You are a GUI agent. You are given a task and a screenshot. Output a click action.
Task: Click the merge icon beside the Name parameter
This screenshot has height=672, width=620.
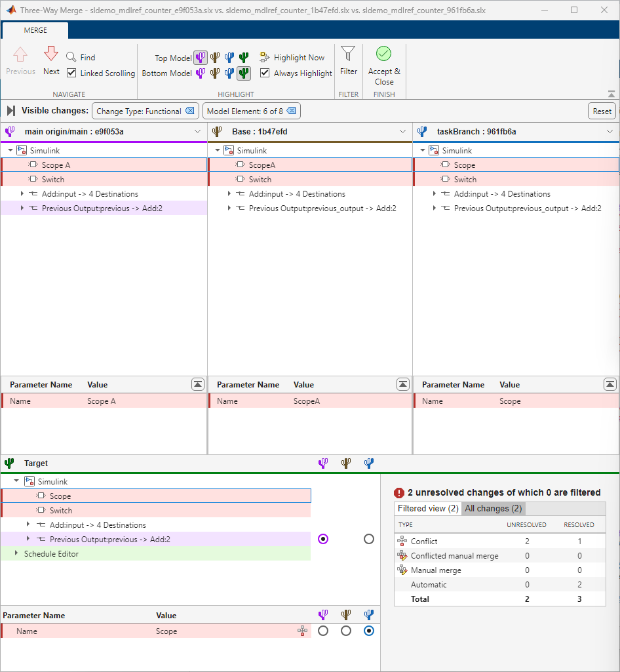pos(302,631)
